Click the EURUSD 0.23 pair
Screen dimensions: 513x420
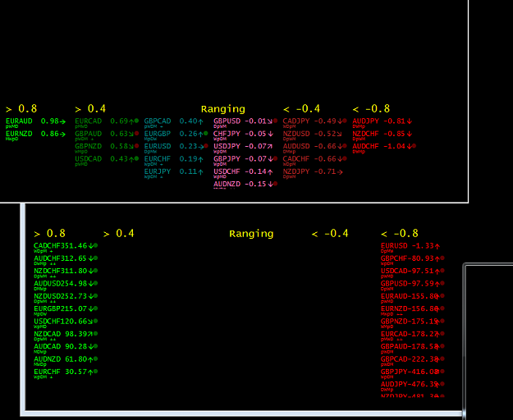point(176,147)
